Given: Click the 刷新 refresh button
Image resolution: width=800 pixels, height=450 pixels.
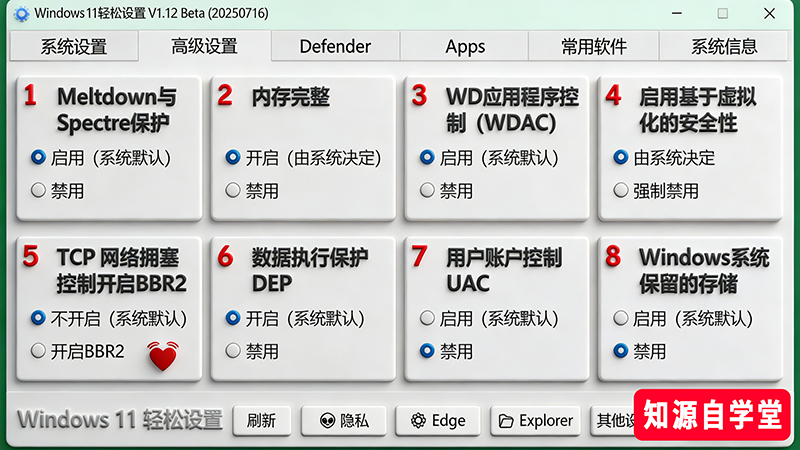Looking at the screenshot, I should (x=261, y=420).
